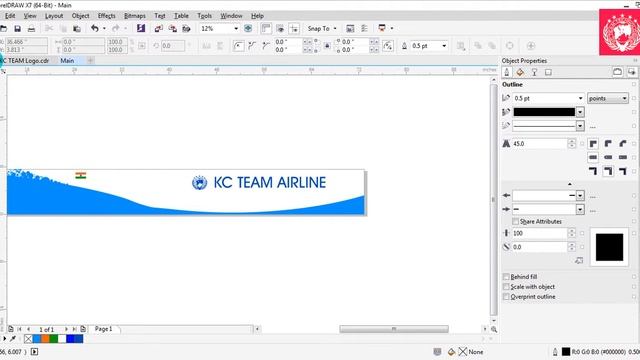Open the end arrowhead dropdown
Viewport: 640px width, 360px height.
580,209
